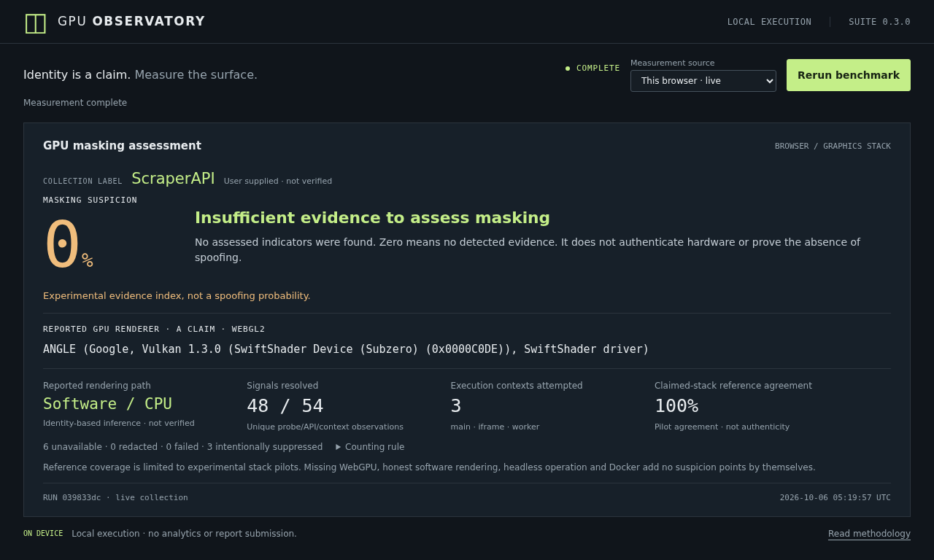This screenshot has height=560, width=934.
Task: Click the BROWSER / GRAPHICS STACK label
Action: coord(833,147)
